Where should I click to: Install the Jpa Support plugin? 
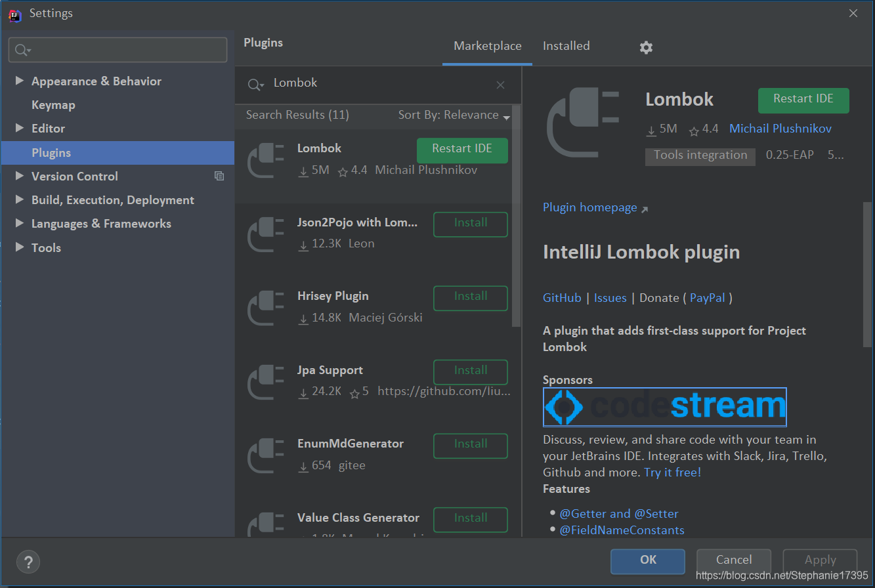click(x=471, y=372)
